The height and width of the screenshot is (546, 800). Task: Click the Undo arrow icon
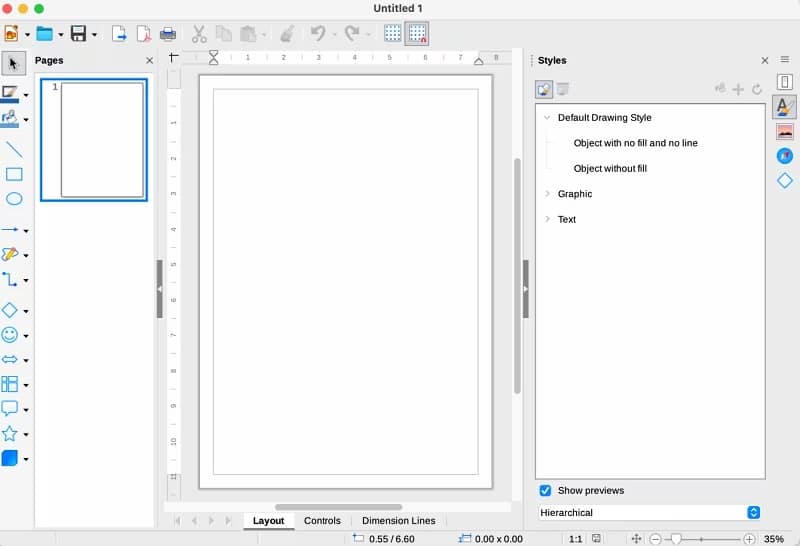point(318,34)
